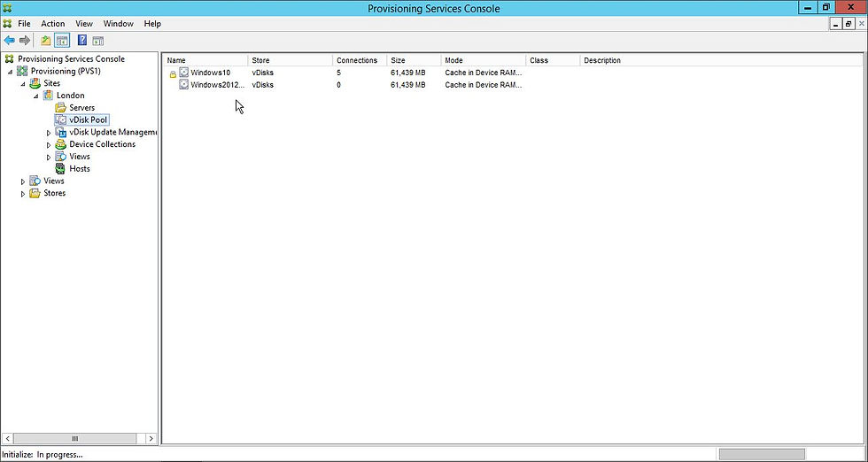Click connections value 5 for Windows10
The width and height of the screenshot is (868, 462).
[x=338, y=73]
